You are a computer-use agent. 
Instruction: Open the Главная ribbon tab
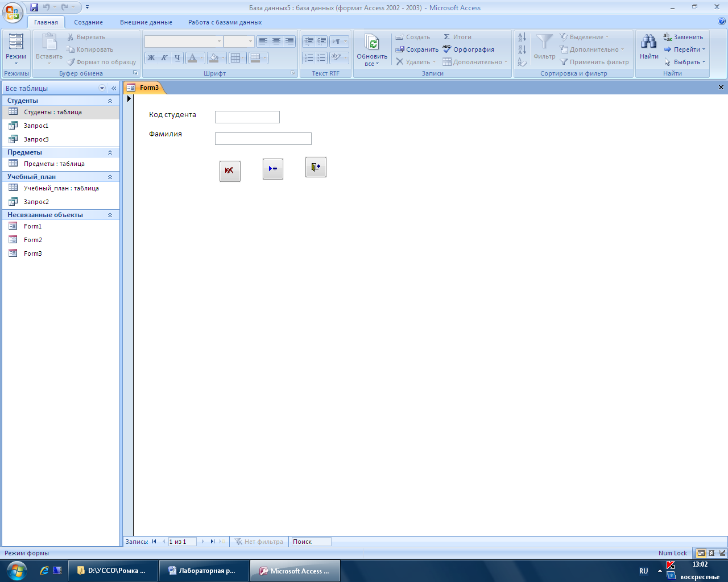point(46,22)
